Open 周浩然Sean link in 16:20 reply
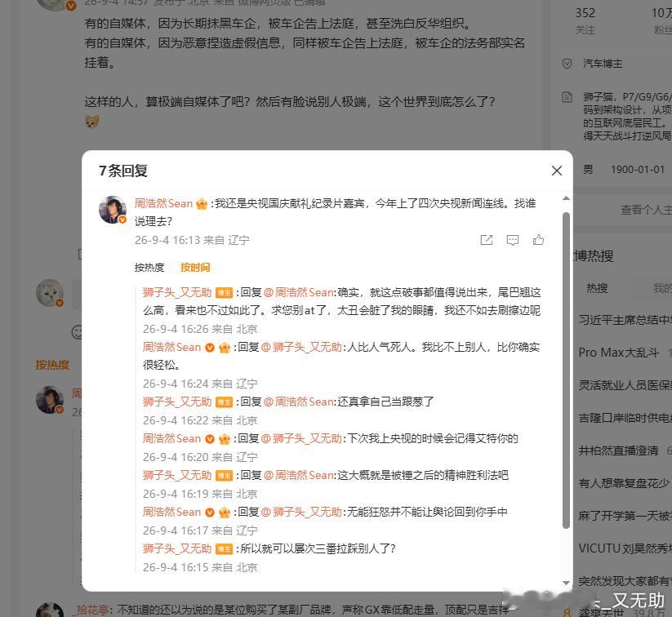The height and width of the screenshot is (617, 672). pos(171,439)
